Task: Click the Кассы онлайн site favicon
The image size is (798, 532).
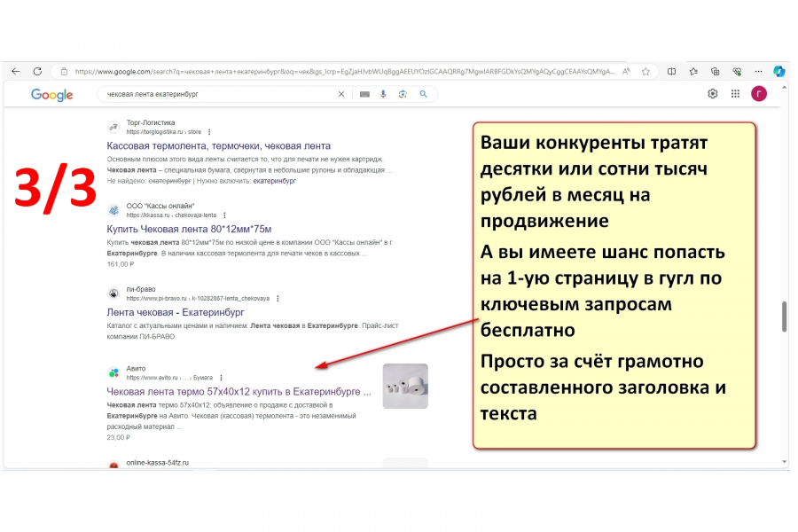Action: tap(113, 210)
